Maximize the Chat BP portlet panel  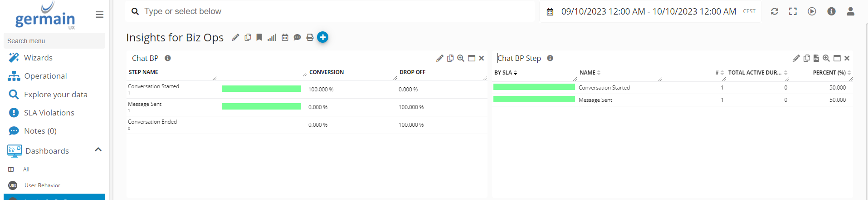pos(472,58)
